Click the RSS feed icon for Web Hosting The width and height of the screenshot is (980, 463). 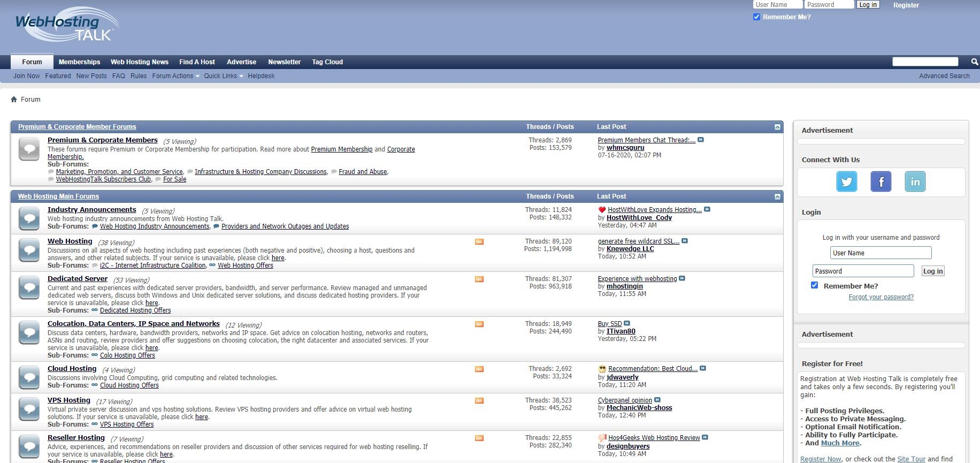pos(479,242)
